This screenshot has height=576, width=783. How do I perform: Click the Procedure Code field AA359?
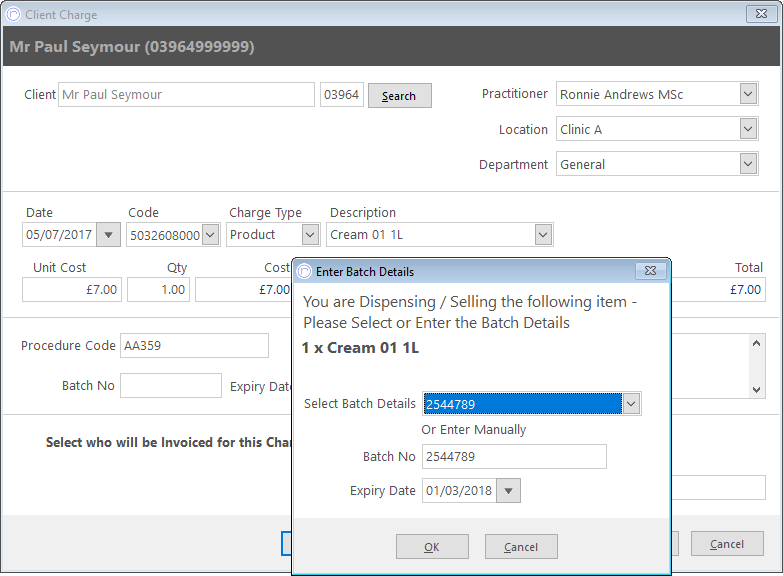point(194,346)
